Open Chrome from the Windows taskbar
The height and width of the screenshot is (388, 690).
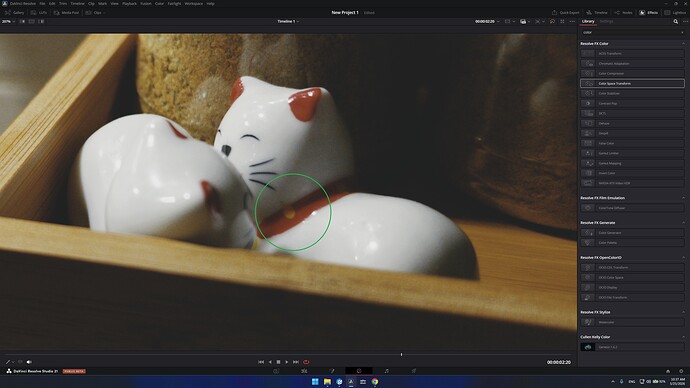375,382
